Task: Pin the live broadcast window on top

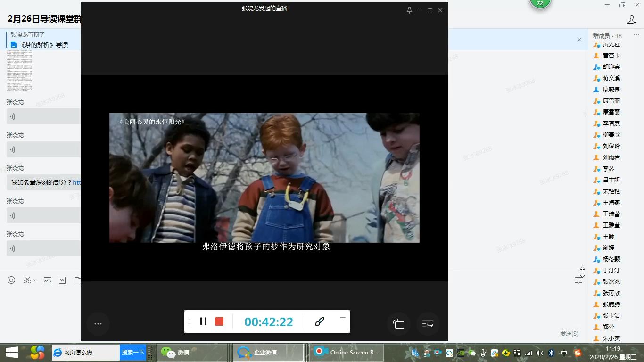Action: pos(409,10)
